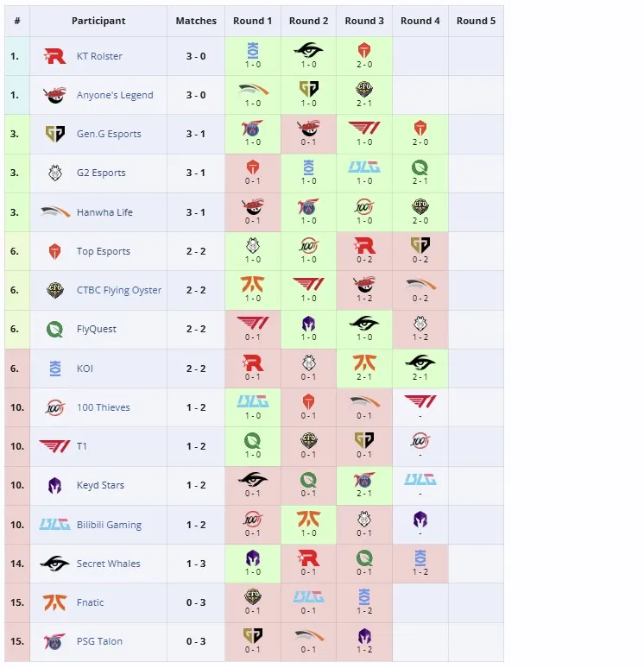This screenshot has width=644, height=668.
Task: Click the Fnatic orange logo beside name
Action: coord(54,602)
